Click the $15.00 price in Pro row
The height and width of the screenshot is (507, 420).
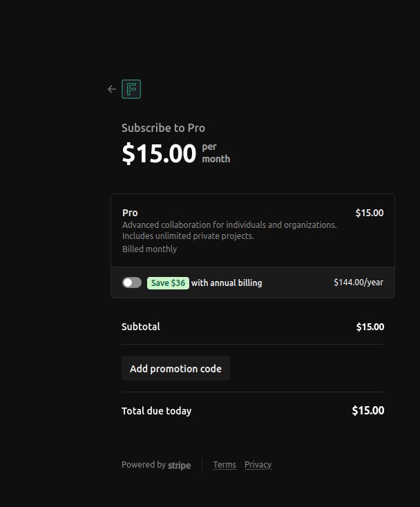(370, 213)
